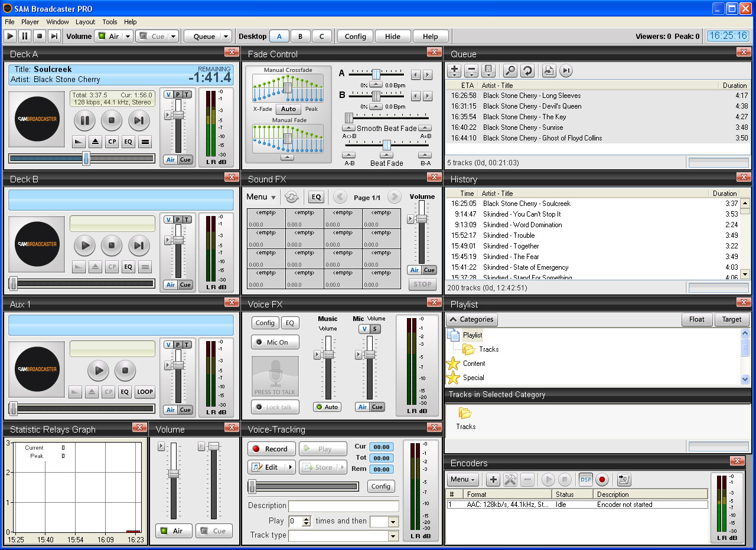This screenshot has height=550, width=756.
Task: Open the Encoders Menu dropdown
Action: (x=462, y=480)
